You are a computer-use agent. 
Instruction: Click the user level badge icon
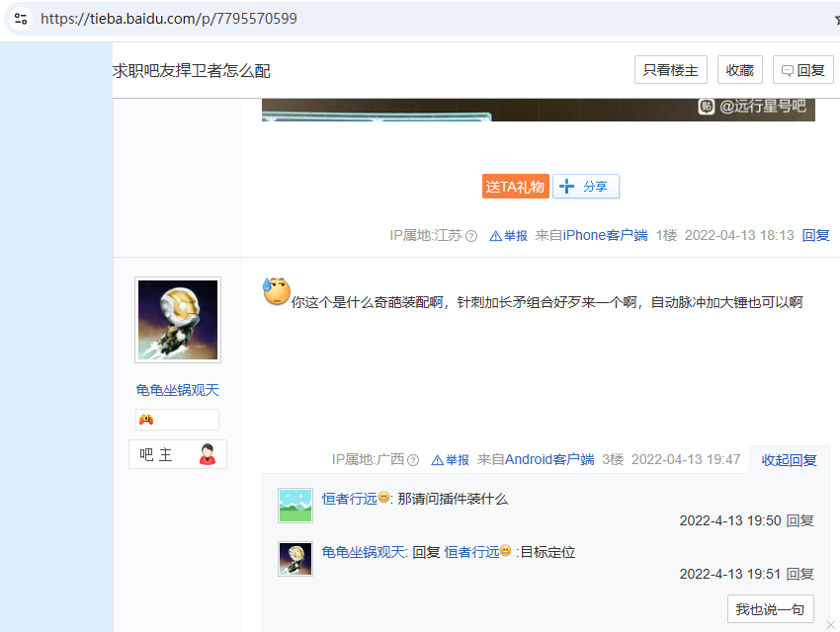coord(147,420)
